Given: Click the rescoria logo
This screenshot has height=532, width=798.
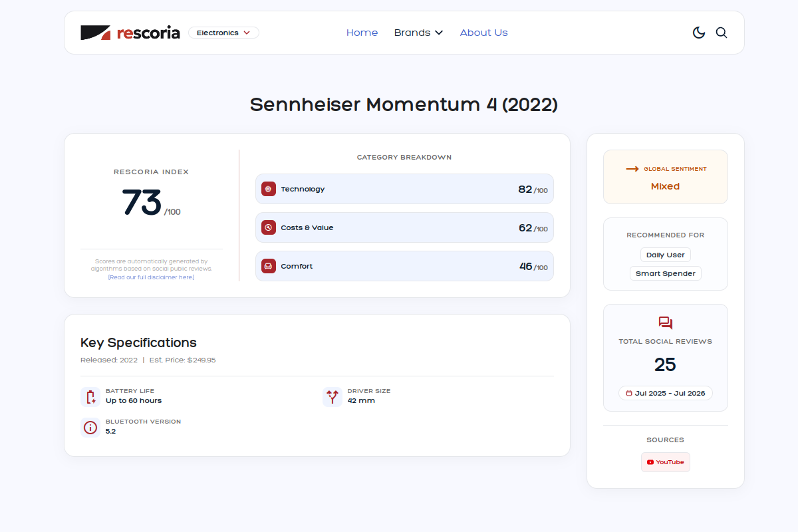Looking at the screenshot, I should point(130,33).
